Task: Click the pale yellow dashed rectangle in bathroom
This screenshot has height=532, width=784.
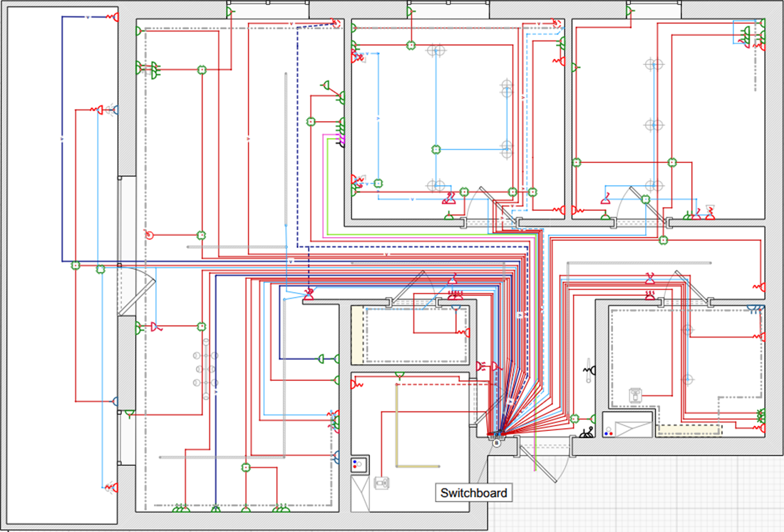Action: pos(689,429)
